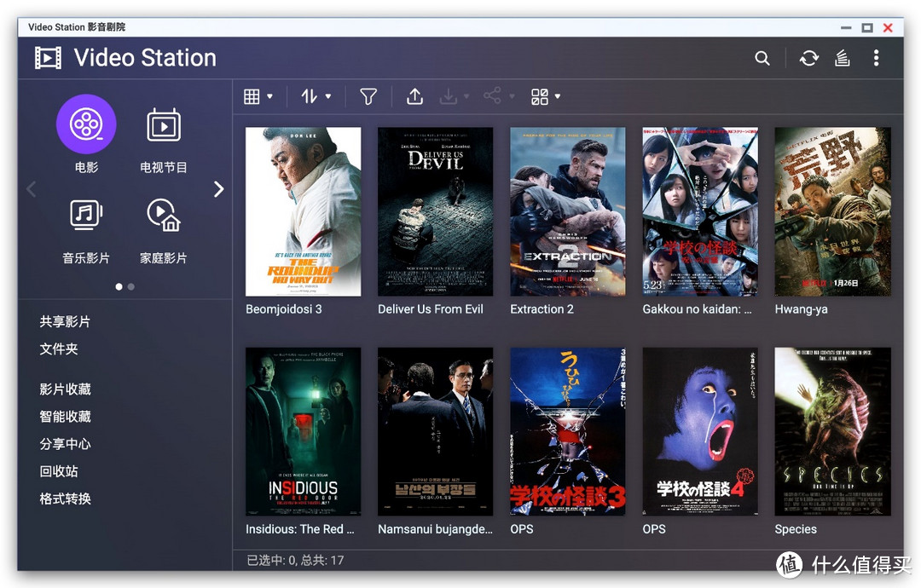The width and height of the screenshot is (921, 588).
Task: Select the Hwang-ya poster
Action: (833, 212)
